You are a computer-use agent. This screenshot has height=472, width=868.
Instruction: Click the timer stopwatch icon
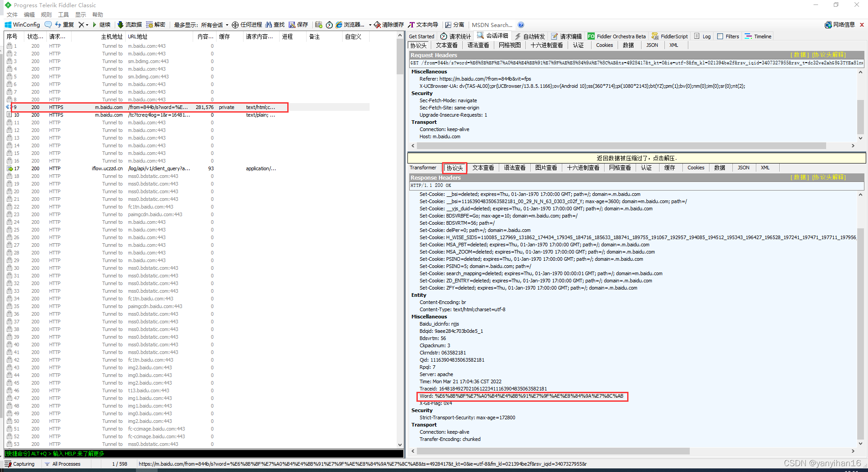(329, 25)
